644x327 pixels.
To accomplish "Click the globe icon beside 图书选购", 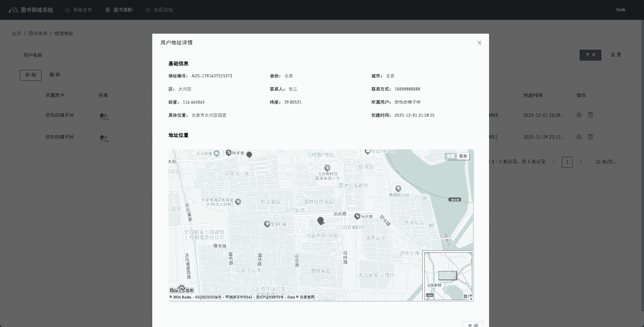I will pyautogui.click(x=107, y=10).
